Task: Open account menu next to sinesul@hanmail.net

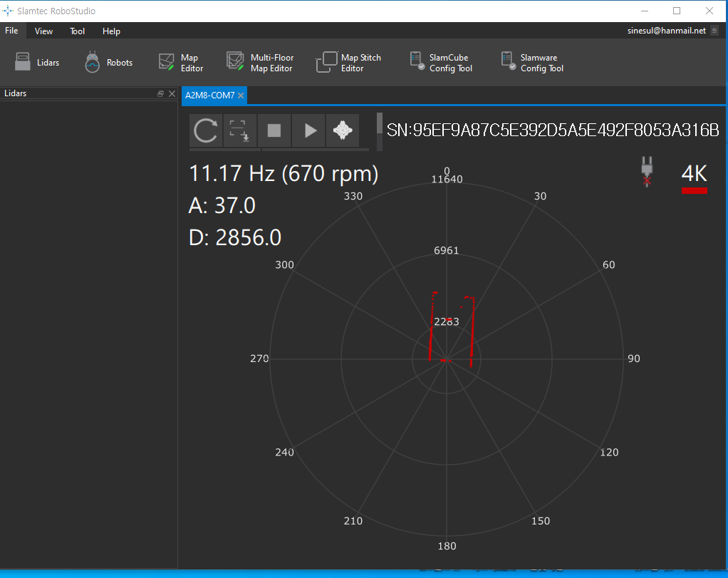Action: [714, 31]
